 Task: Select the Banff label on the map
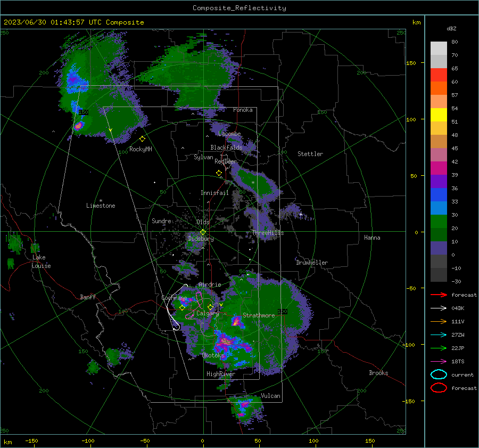coord(88,297)
